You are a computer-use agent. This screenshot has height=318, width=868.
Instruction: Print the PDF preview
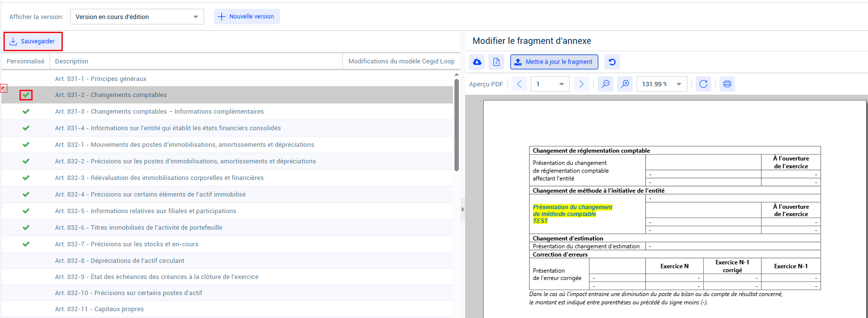click(727, 84)
